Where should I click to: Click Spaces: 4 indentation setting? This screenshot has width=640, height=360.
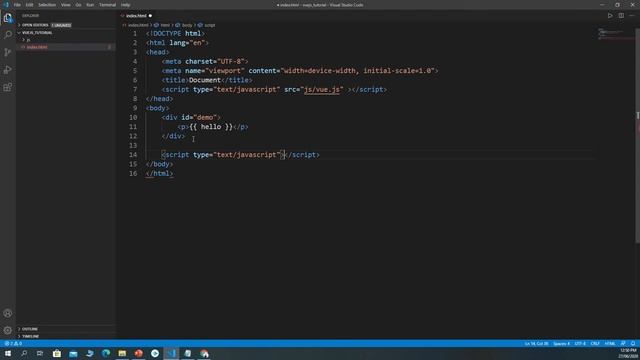point(561,344)
